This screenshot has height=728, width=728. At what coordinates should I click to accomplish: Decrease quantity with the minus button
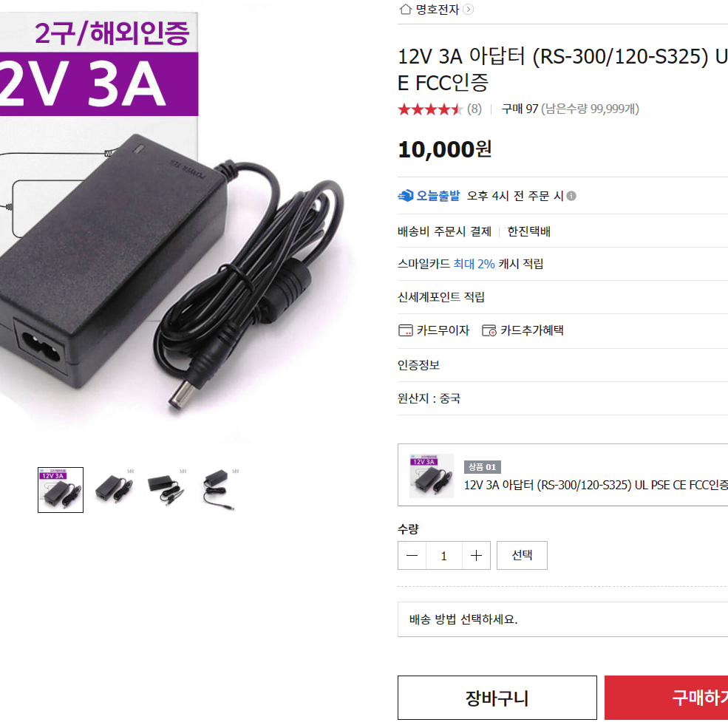pyautogui.click(x=412, y=555)
